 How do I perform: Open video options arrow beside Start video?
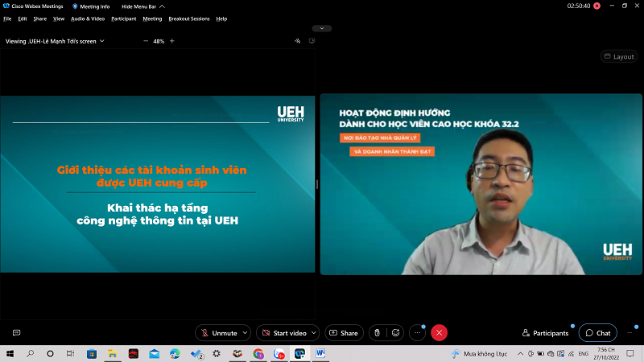[314, 333]
